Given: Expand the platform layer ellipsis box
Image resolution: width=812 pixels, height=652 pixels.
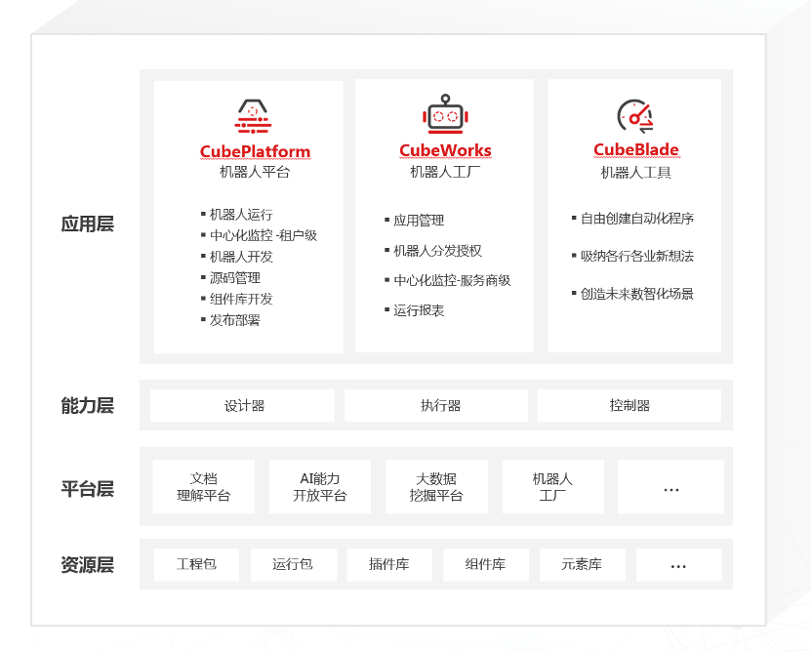Looking at the screenshot, I should pyautogui.click(x=670, y=487).
